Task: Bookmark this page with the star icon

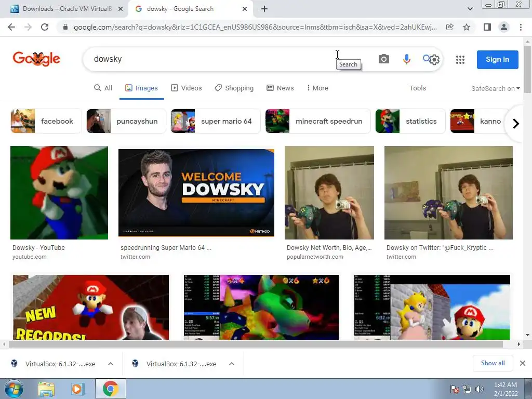Action: [x=467, y=27]
